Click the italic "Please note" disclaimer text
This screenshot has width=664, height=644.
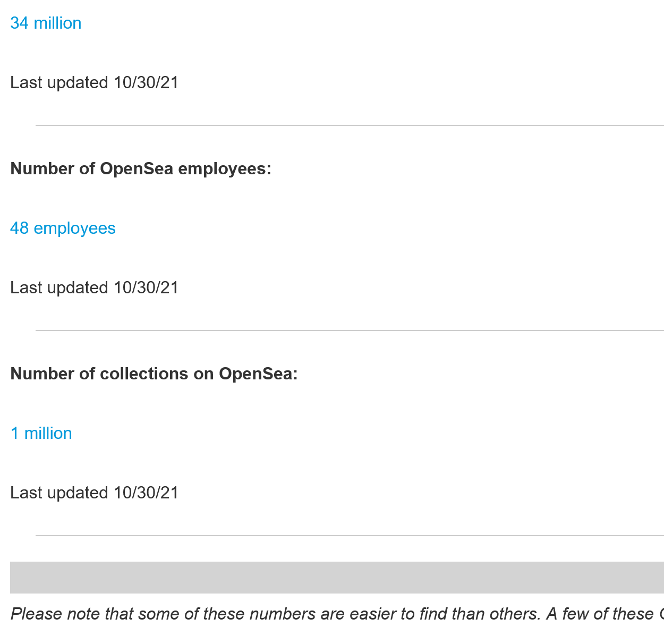click(337, 614)
